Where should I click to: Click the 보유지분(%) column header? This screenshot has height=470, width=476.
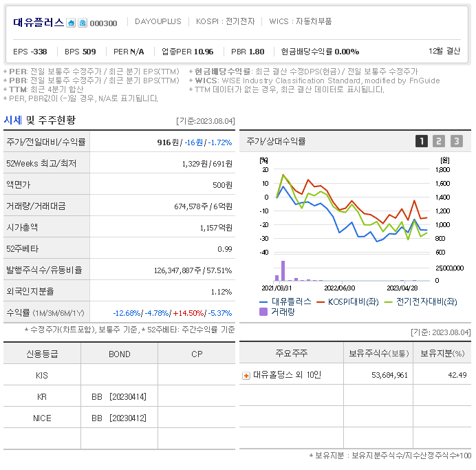click(442, 354)
